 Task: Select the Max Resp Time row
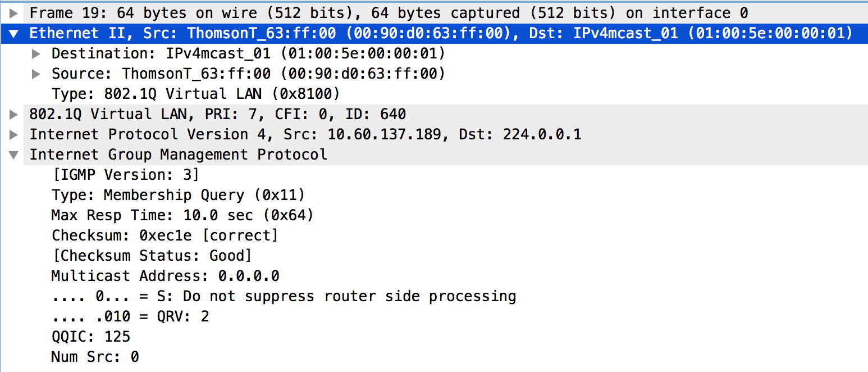[182, 215]
